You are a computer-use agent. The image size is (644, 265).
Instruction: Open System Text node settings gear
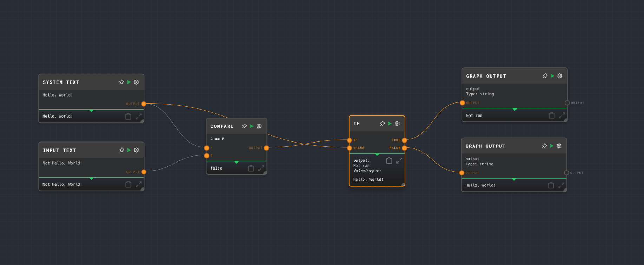click(136, 82)
